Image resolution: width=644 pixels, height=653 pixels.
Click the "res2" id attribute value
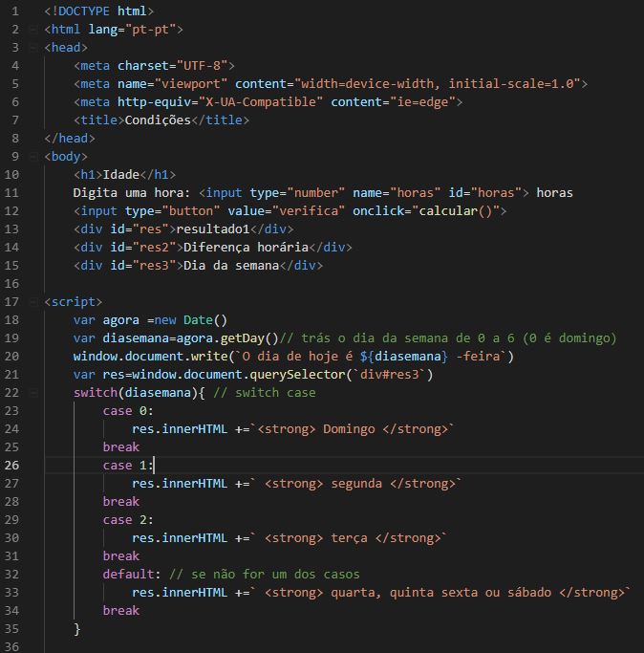[x=154, y=248]
